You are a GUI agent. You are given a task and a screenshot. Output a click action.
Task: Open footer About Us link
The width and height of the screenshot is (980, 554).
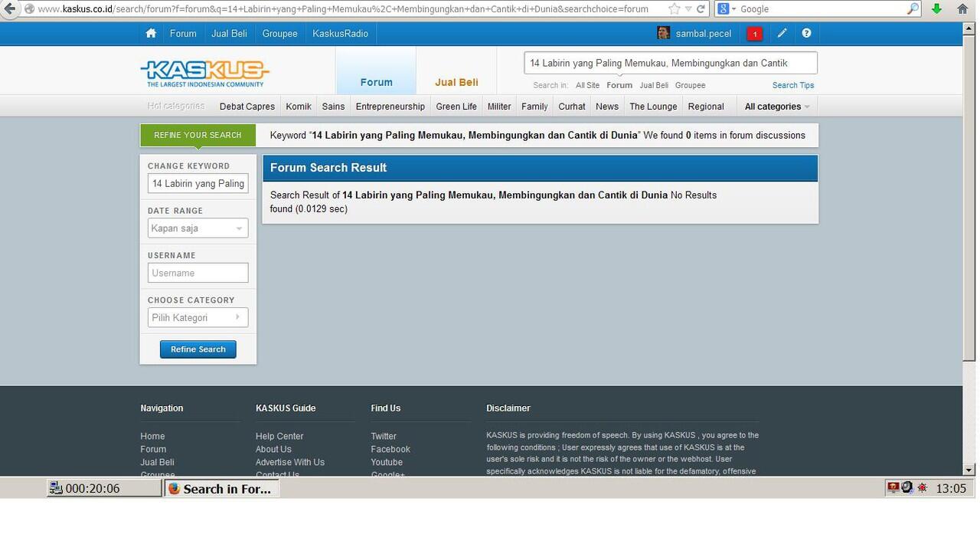point(273,449)
